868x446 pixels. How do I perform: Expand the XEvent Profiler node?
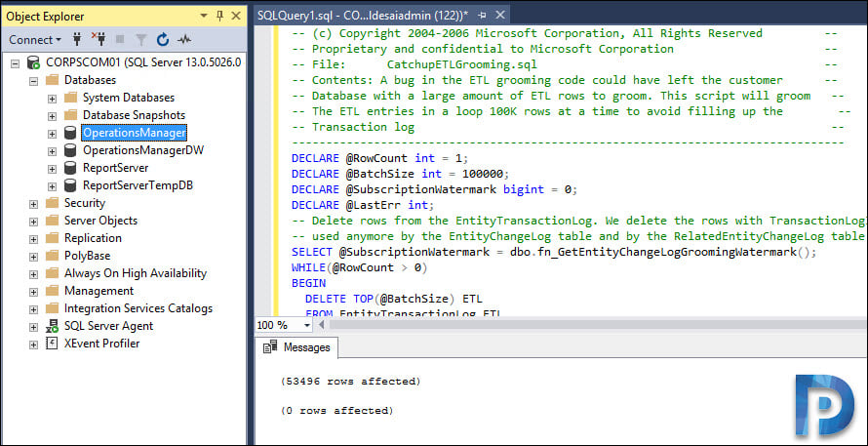[34, 345]
